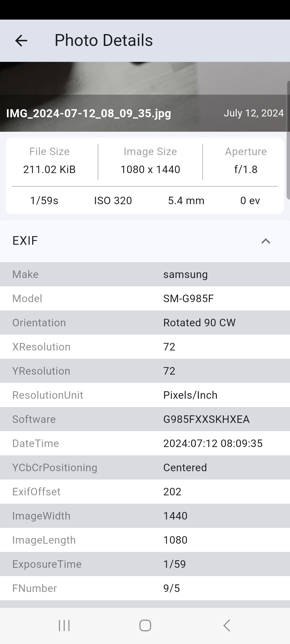This screenshot has width=290, height=644.
Task: Select the Model SM-G985F value
Action: (x=189, y=298)
